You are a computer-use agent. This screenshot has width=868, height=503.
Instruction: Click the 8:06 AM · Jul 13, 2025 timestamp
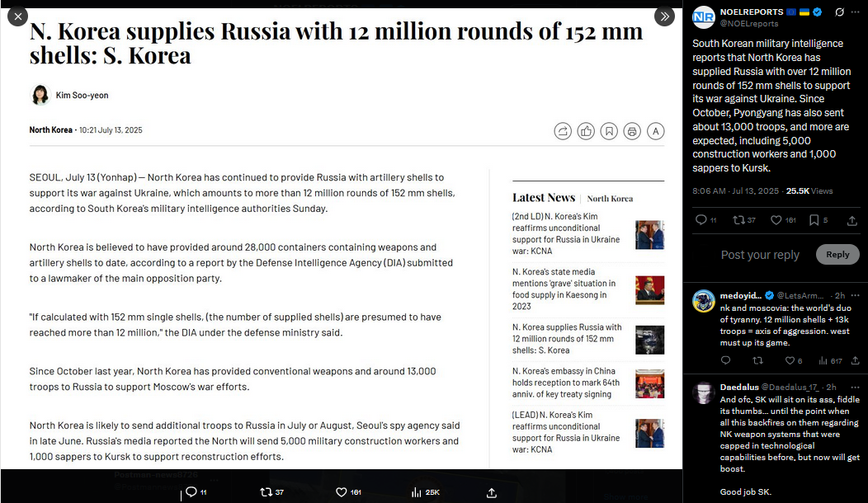point(735,191)
